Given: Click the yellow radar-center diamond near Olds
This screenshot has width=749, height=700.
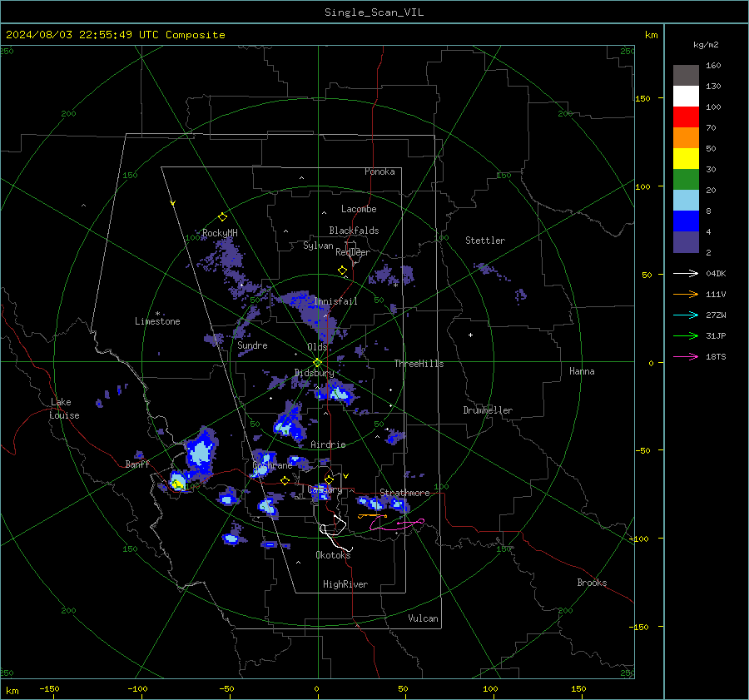Looking at the screenshot, I should coord(318,363).
